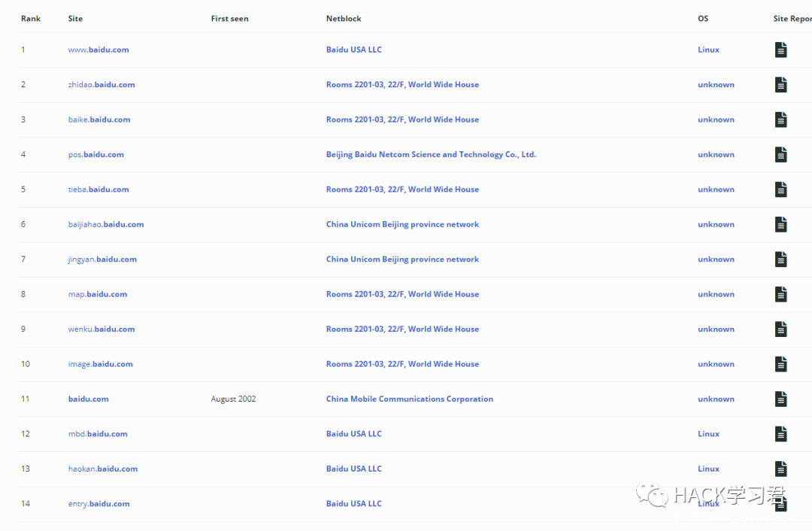Image resolution: width=812 pixels, height=531 pixels.
Task: Click World Wide House netblock for wenku row
Action: click(x=402, y=329)
